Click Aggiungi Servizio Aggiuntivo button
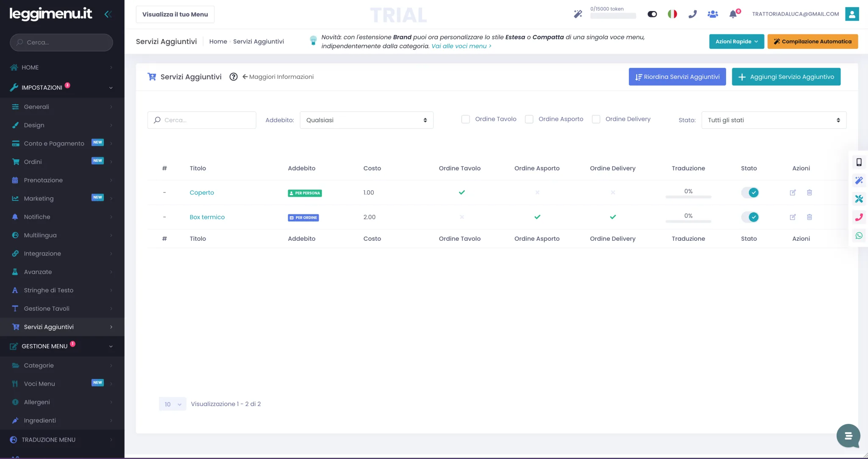868x459 pixels. pos(786,77)
